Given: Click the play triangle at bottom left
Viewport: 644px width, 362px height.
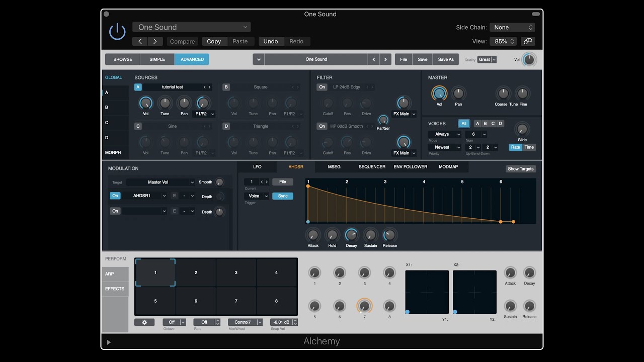Looking at the screenshot, I should click(109, 342).
